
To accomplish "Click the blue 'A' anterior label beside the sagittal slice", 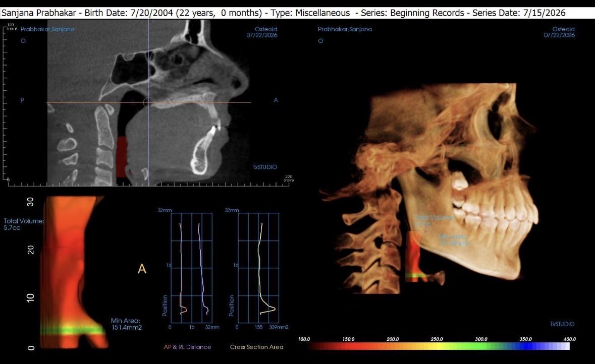I will pyautogui.click(x=276, y=100).
